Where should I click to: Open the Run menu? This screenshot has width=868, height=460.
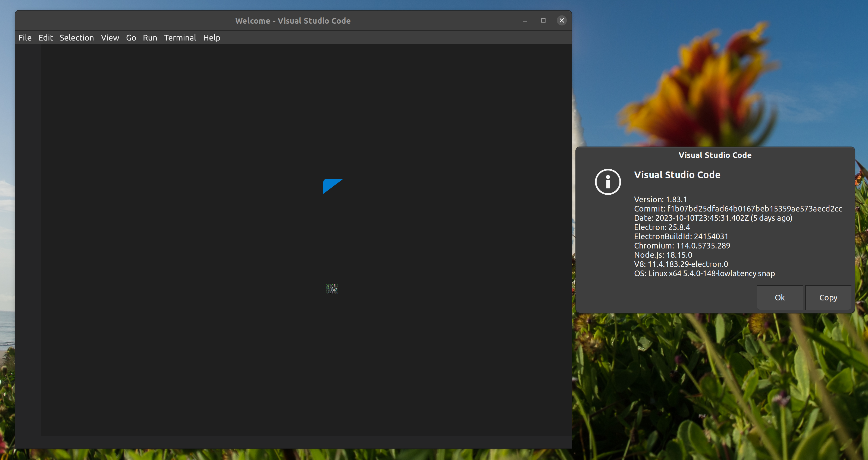coord(150,38)
